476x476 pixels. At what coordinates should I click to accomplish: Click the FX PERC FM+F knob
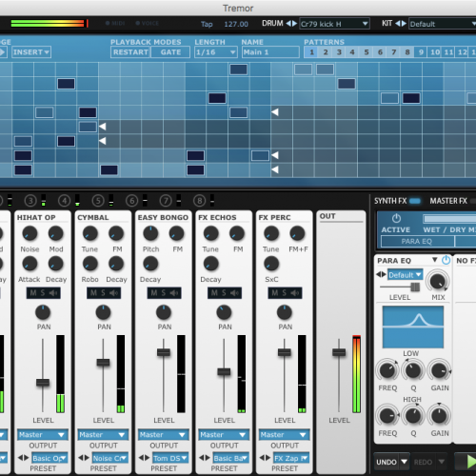[x=297, y=233]
